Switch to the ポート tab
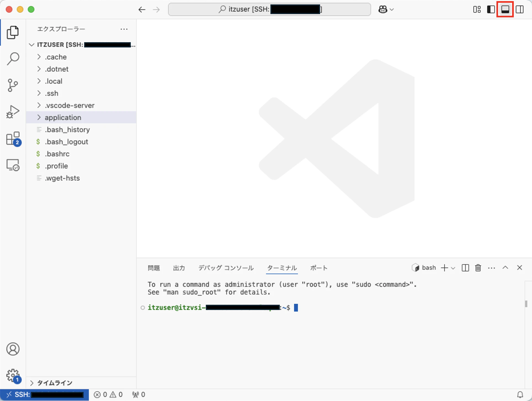532x401 pixels. click(x=319, y=268)
